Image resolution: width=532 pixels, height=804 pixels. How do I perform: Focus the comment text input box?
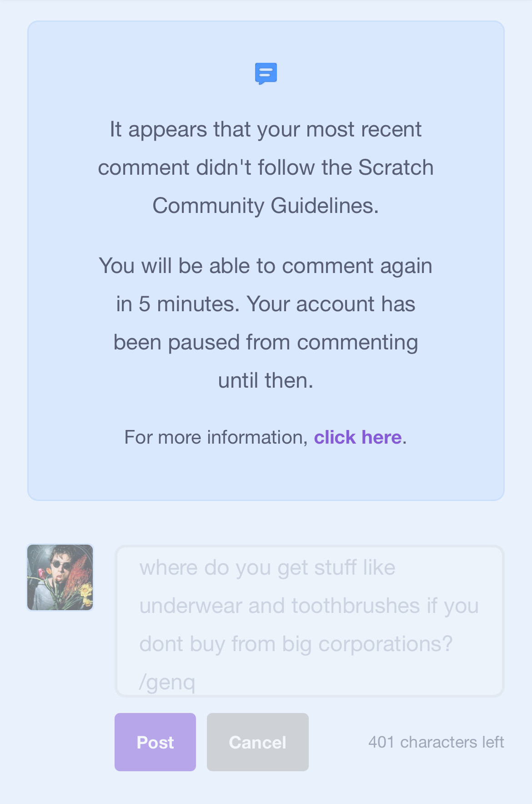[x=309, y=621]
